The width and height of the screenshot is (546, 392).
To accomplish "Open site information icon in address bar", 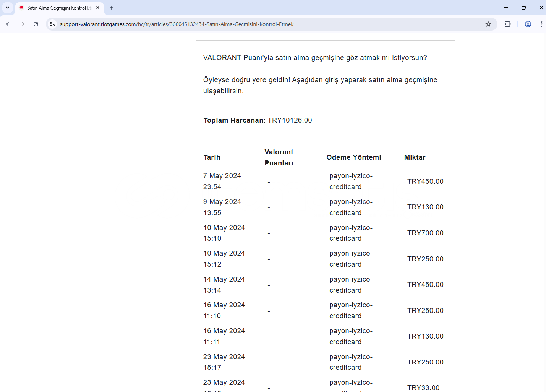I will pos(52,24).
